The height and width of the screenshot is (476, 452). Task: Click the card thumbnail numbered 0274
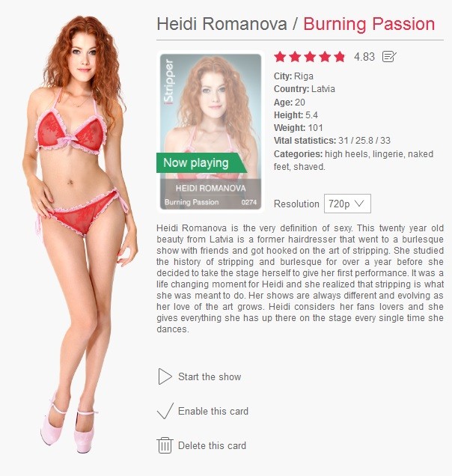coord(211,132)
